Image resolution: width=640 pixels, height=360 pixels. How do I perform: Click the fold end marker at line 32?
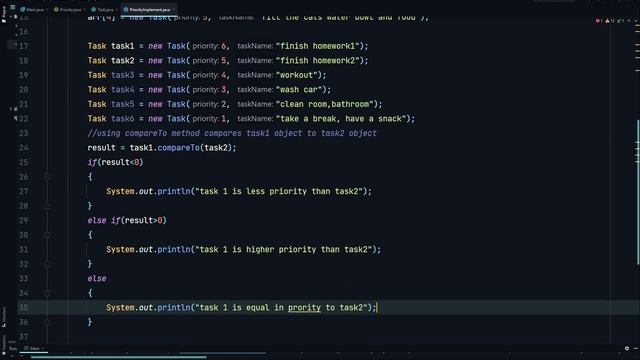tap(47, 264)
